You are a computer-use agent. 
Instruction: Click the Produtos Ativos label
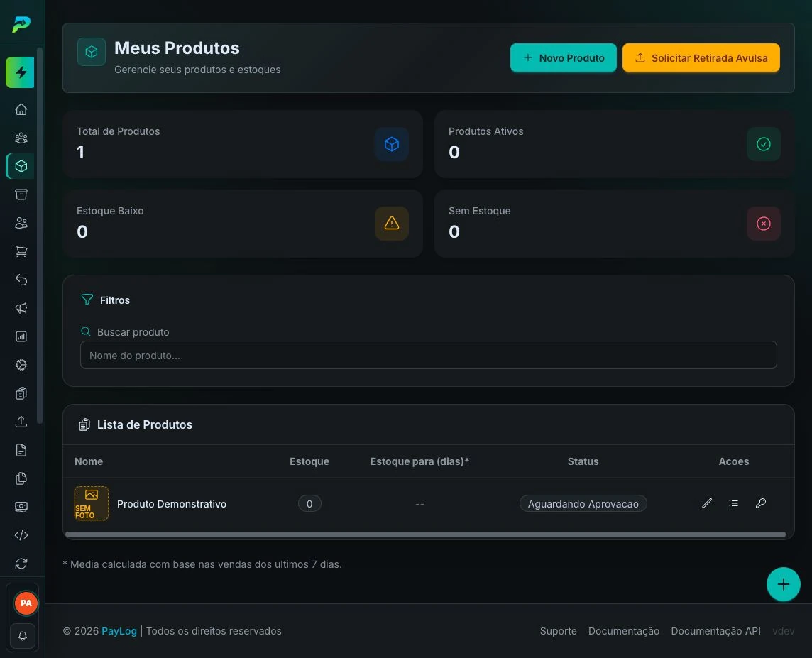coord(485,131)
